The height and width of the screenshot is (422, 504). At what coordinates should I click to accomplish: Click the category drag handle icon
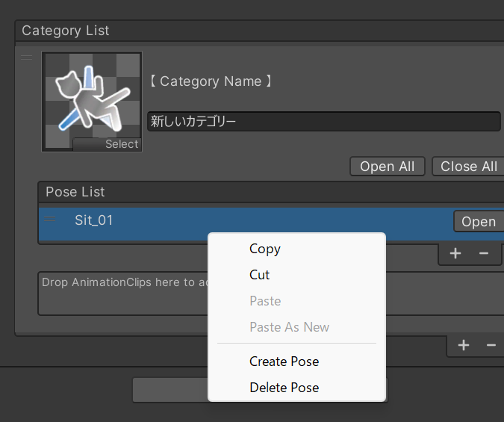27,58
